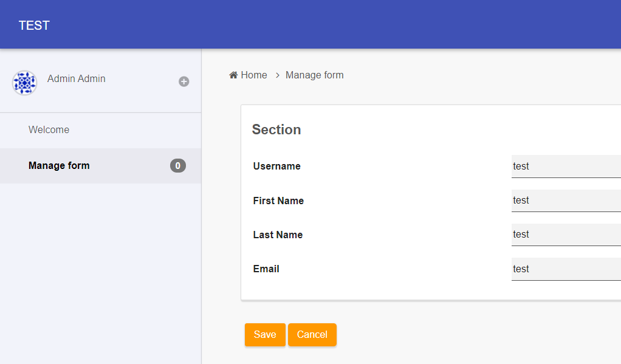Viewport: 621px width, 364px height.
Task: Click the TEST app title in header
Action: (34, 26)
